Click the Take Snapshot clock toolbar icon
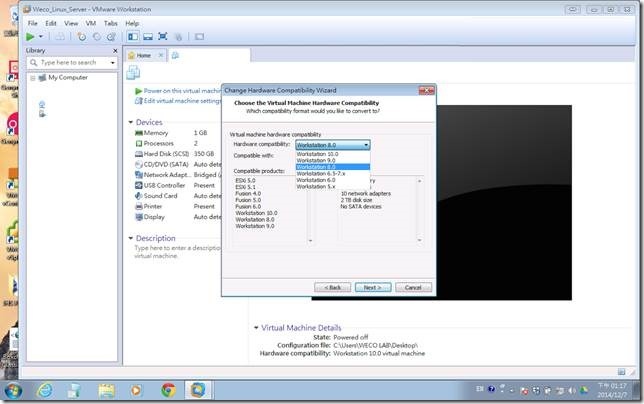Screen dimensions: 644x404 (82, 37)
